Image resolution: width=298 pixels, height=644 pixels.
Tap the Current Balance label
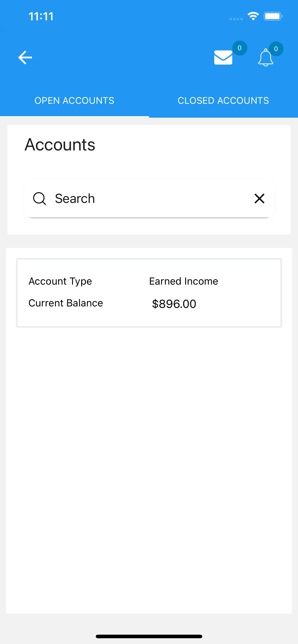pyautogui.click(x=66, y=303)
